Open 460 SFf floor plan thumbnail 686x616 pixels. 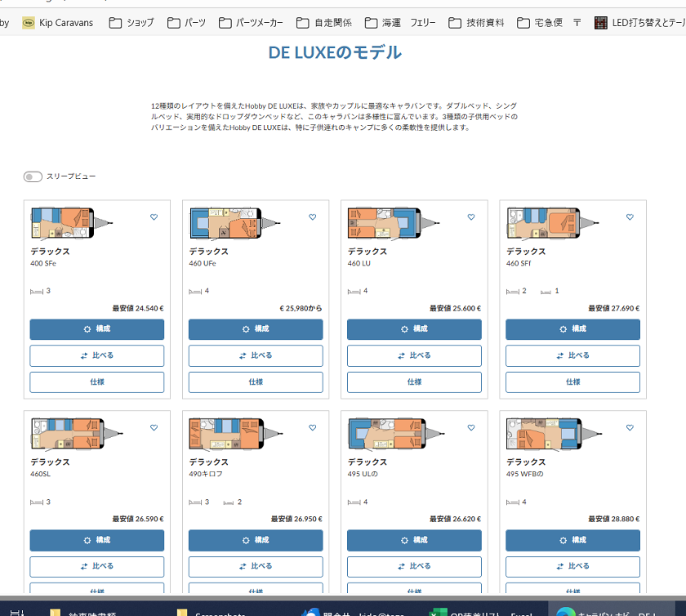click(x=553, y=223)
